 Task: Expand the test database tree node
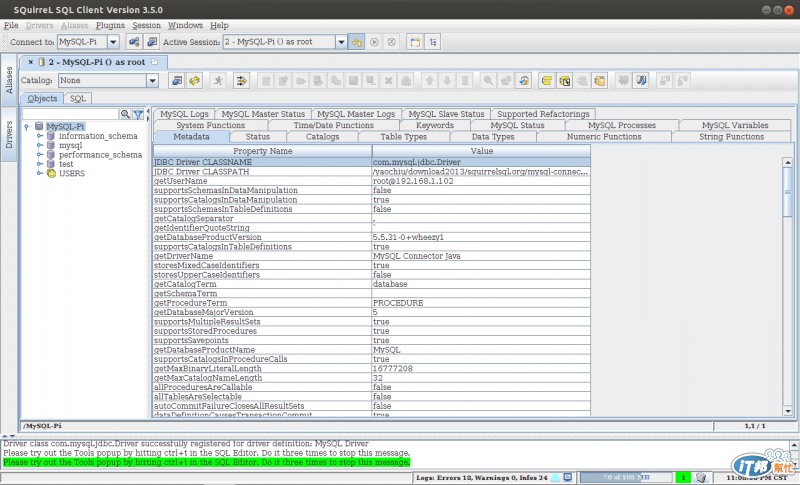click(40, 164)
